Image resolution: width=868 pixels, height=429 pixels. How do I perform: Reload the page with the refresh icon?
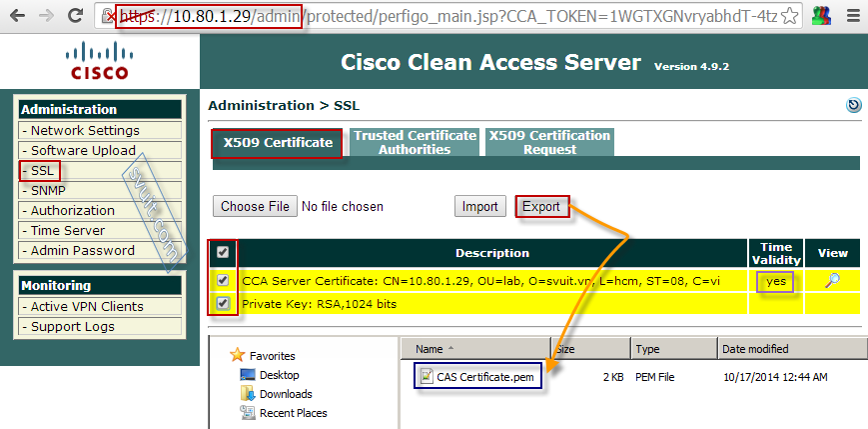(75, 16)
